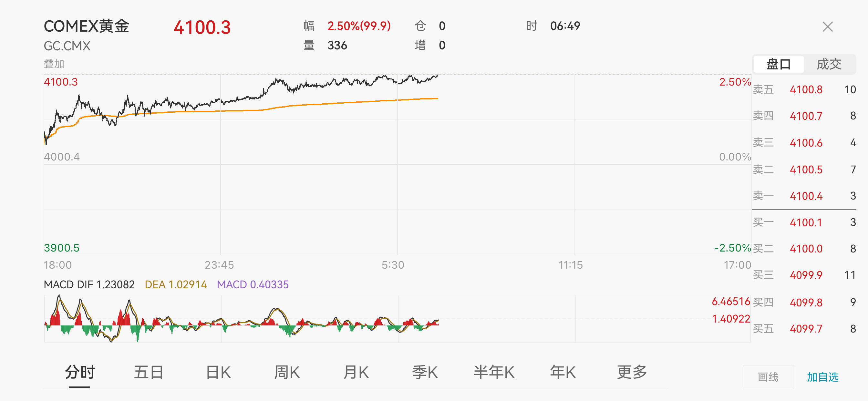Screen dimensions: 868x401
Task: Show the 年K yearly chart
Action: (563, 372)
